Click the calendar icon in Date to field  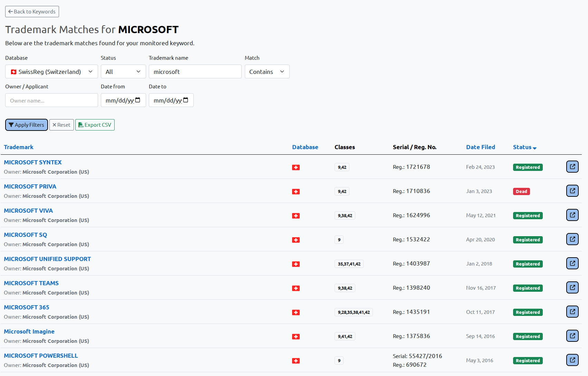click(186, 100)
